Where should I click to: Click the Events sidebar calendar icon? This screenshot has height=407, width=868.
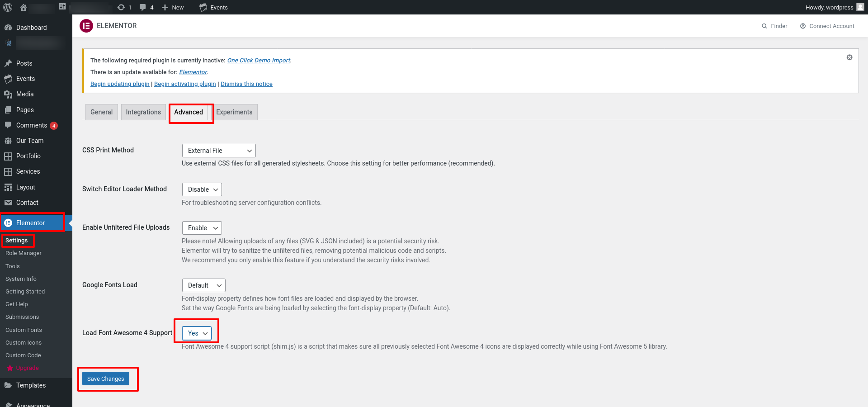tap(8, 79)
